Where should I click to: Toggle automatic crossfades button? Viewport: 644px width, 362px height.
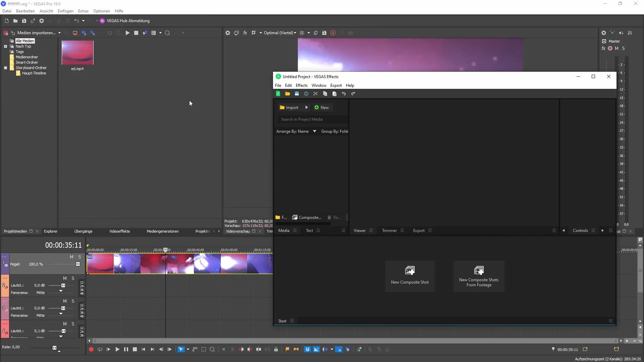tap(316, 349)
